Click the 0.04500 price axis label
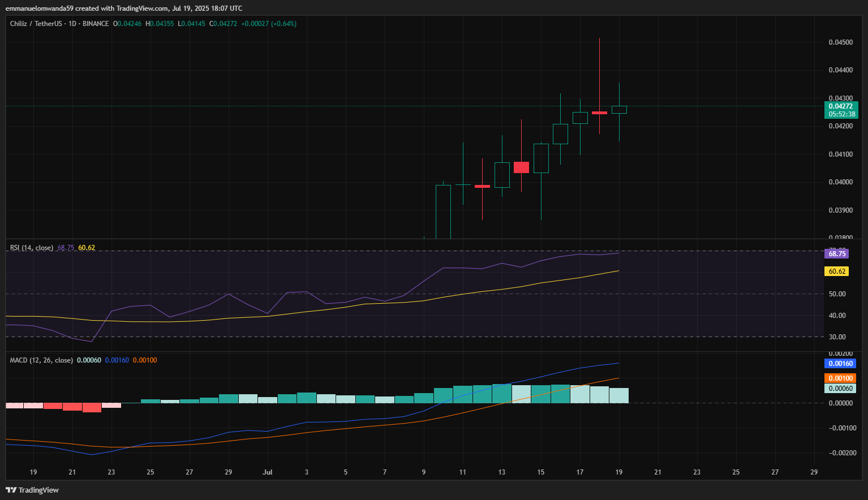This screenshot has width=868, height=500. pyautogui.click(x=840, y=42)
